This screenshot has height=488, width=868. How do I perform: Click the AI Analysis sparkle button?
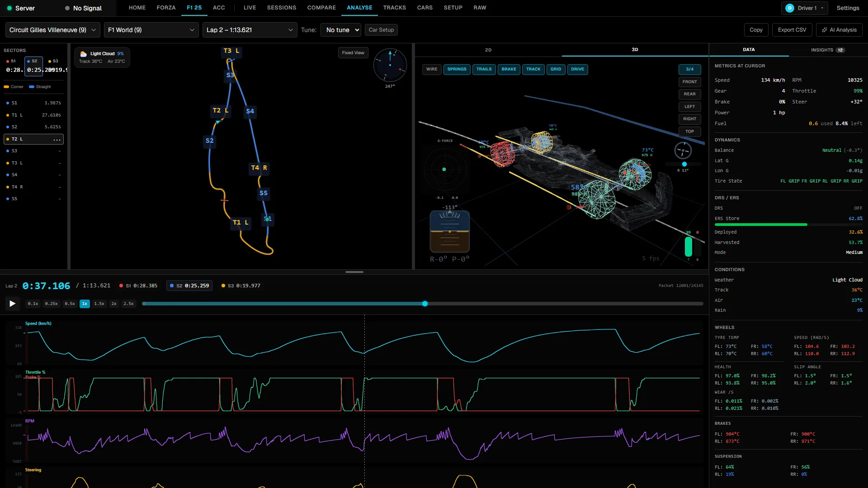point(839,30)
